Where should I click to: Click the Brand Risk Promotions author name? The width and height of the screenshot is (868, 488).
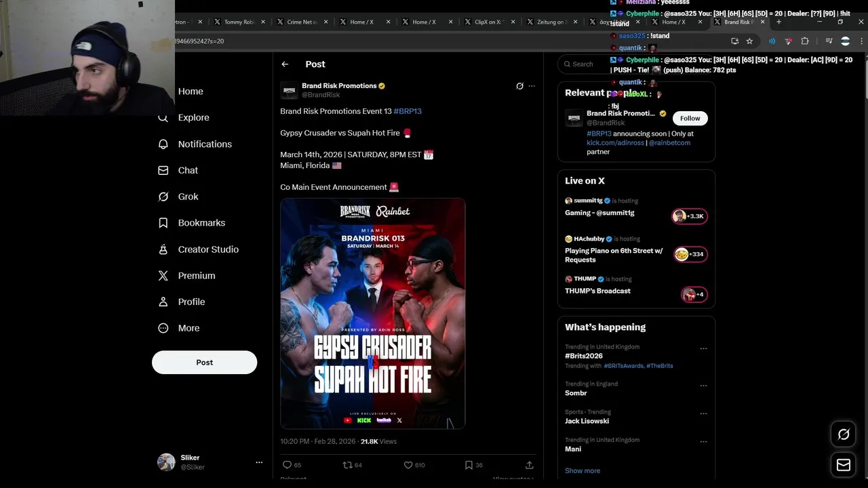339,86
